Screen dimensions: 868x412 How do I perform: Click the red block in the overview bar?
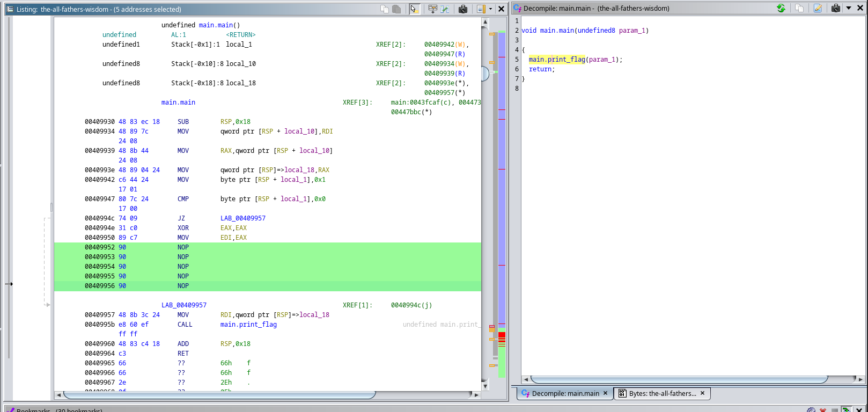click(502, 335)
